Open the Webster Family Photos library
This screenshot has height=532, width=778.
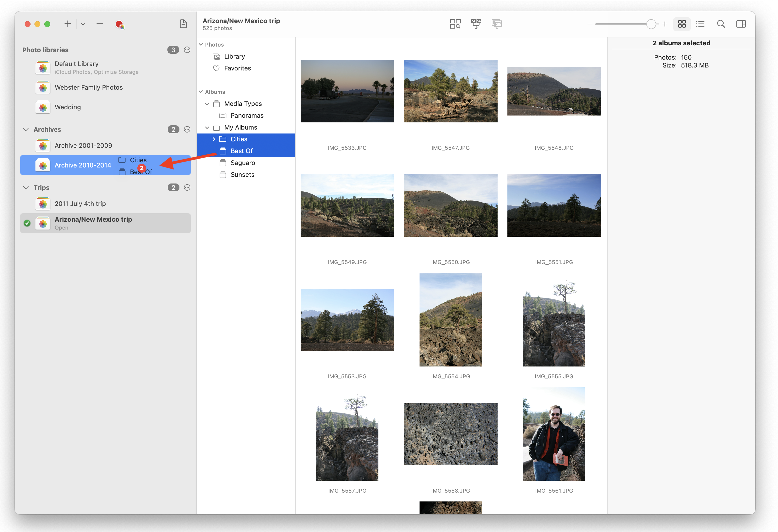[x=88, y=87]
